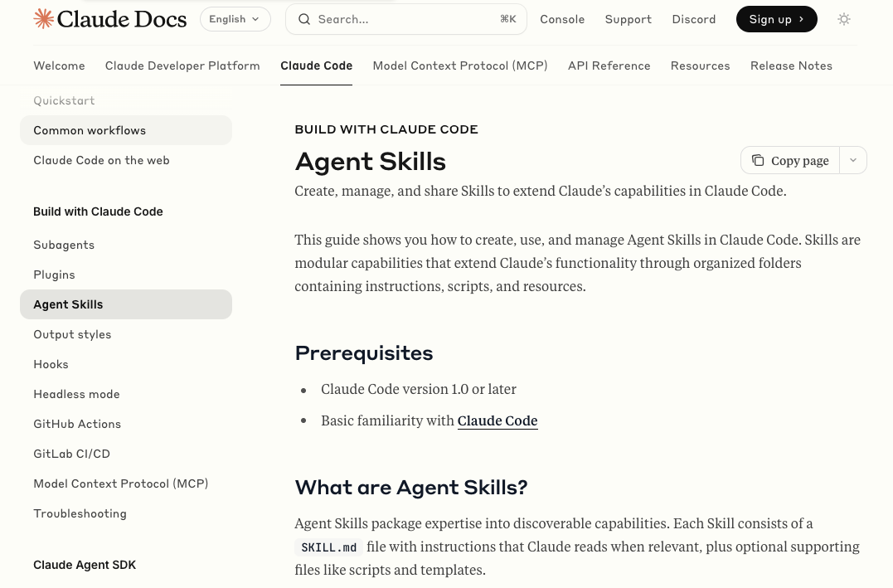Go to the Console
The height and width of the screenshot is (588, 893).
tap(562, 19)
